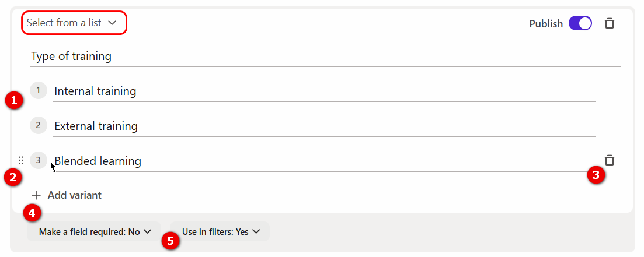
Task: Click the number 2 variant badge
Action: [x=39, y=125]
